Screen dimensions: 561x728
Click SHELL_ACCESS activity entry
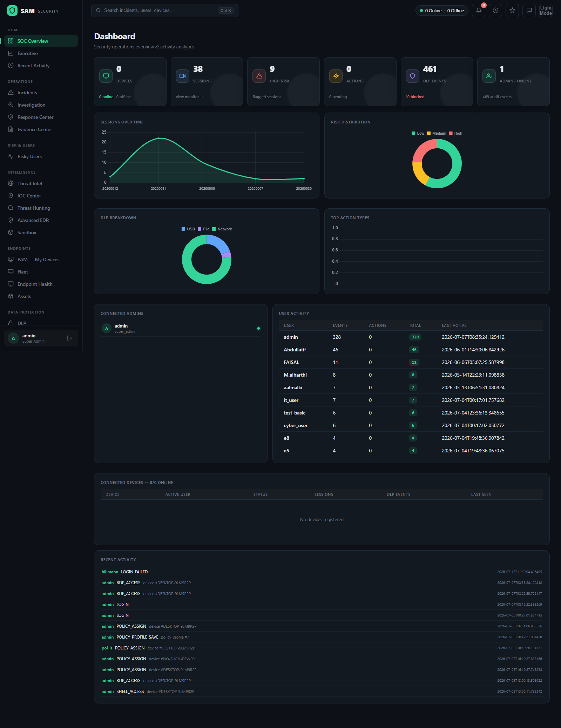point(322,692)
